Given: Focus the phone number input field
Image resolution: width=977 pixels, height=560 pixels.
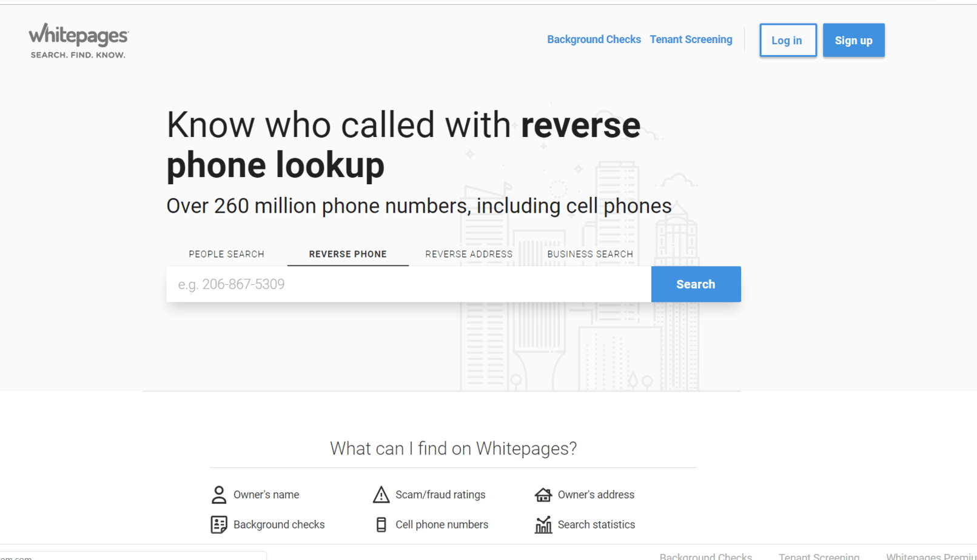Looking at the screenshot, I should pos(409,284).
